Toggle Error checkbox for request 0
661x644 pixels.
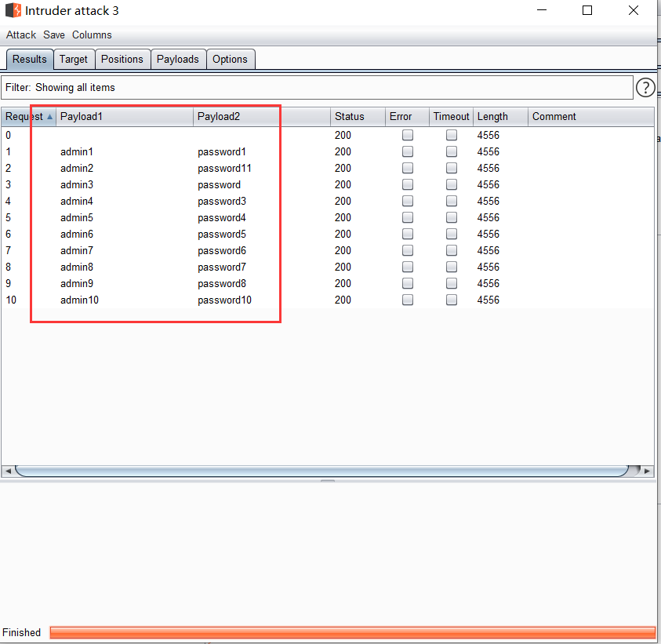[x=408, y=135]
